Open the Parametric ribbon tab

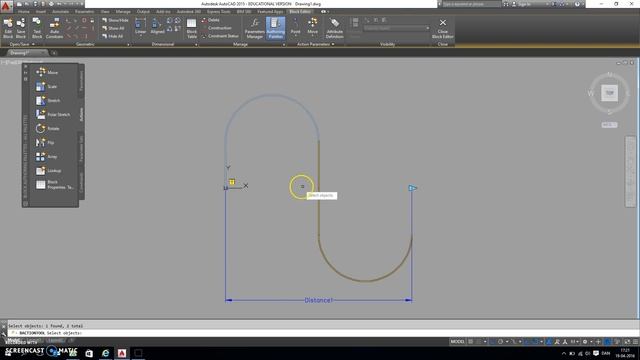click(84, 11)
